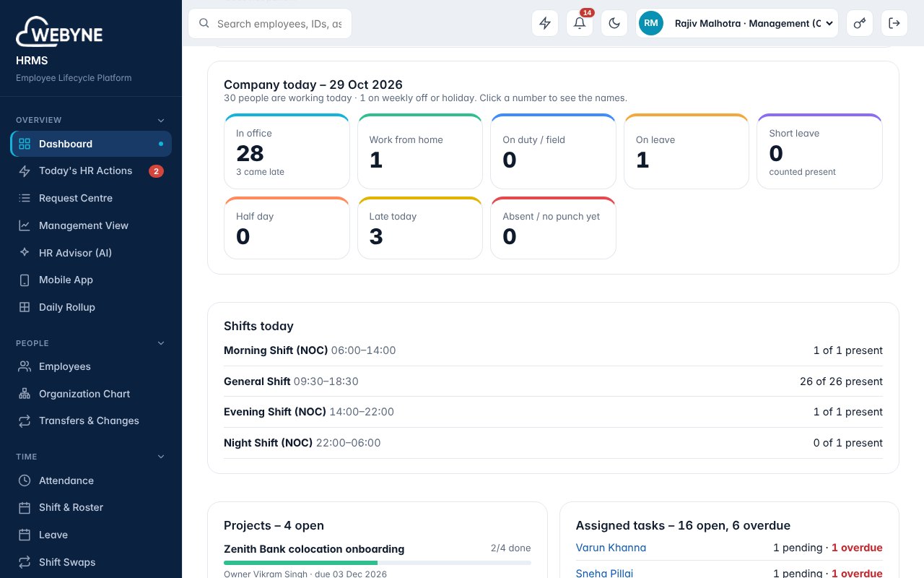Screen dimensions: 924x578
Task: Go to Request Centre
Action: click(91, 198)
